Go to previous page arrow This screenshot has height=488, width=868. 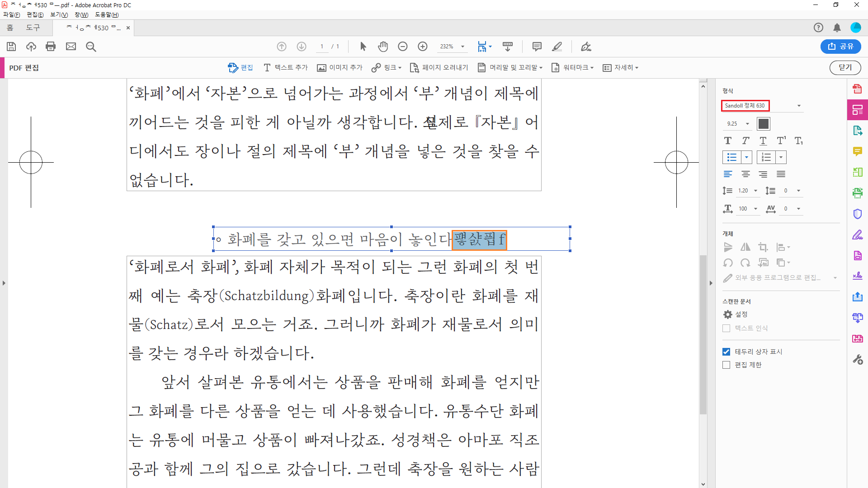[x=282, y=47]
